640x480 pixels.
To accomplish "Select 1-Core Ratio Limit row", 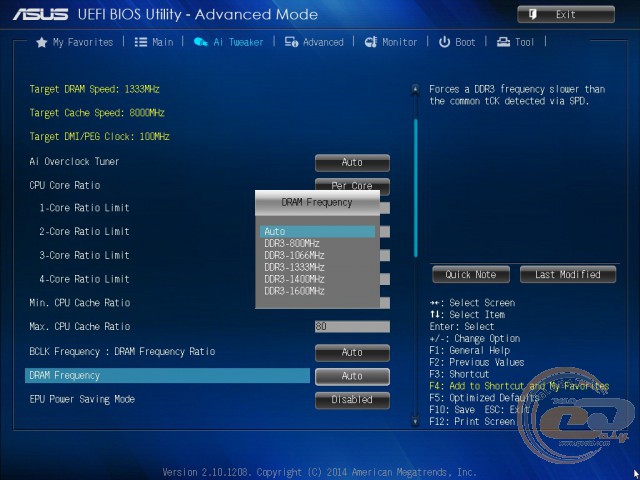I will pyautogui.click(x=84, y=208).
